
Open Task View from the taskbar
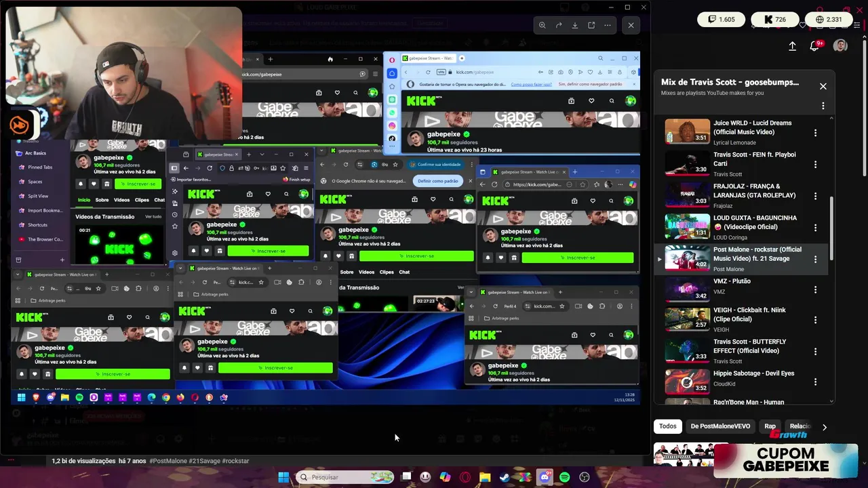406,477
